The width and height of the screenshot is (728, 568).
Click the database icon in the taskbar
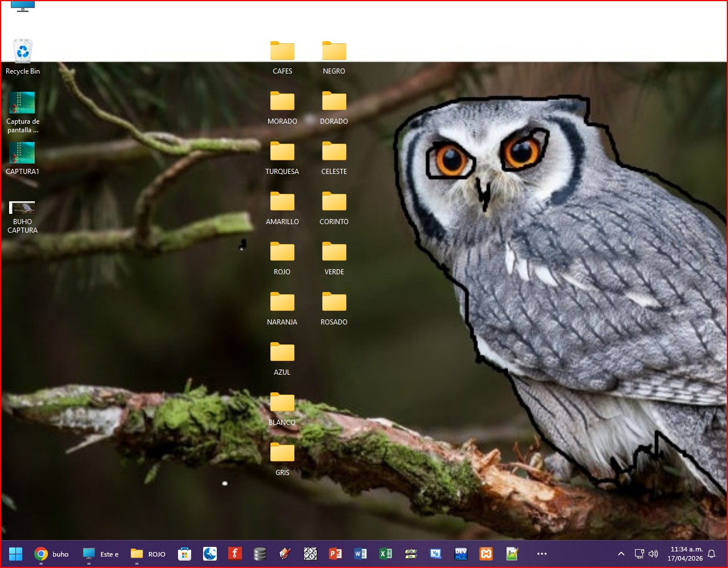[260, 554]
